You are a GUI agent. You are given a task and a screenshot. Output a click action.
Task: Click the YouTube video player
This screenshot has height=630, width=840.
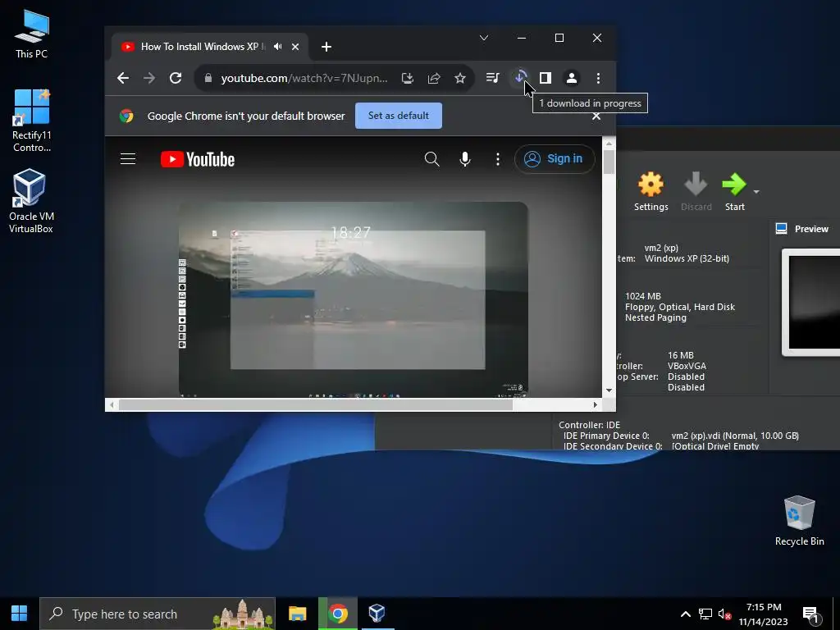click(353, 299)
